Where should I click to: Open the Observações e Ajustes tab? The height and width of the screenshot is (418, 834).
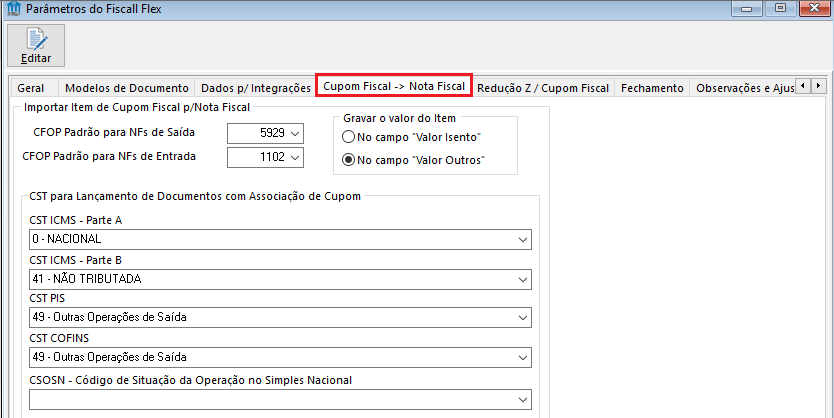tap(745, 88)
